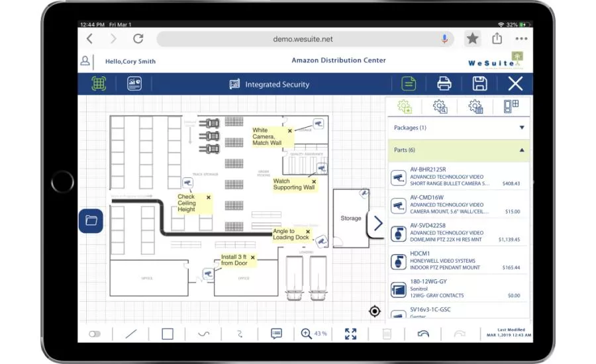Image resolution: width=596 pixels, height=364 pixels.
Task: Toggle the switch in bottom toolbar
Action: pyautogui.click(x=95, y=334)
